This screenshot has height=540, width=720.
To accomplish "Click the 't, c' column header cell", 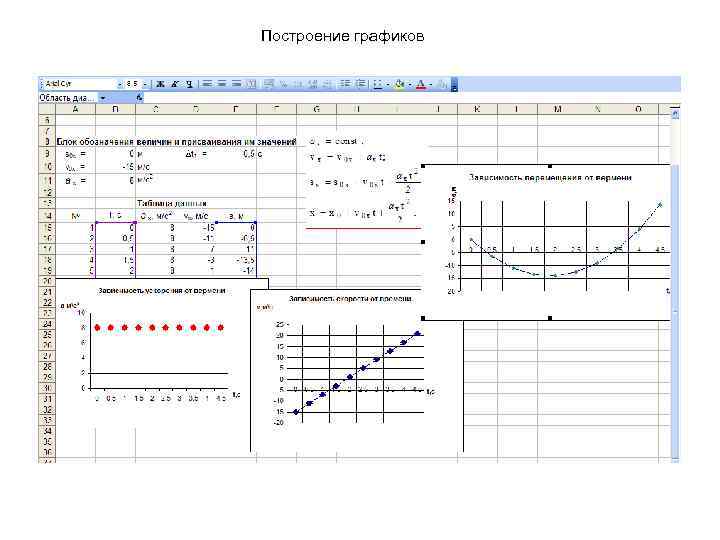I will click(115, 215).
